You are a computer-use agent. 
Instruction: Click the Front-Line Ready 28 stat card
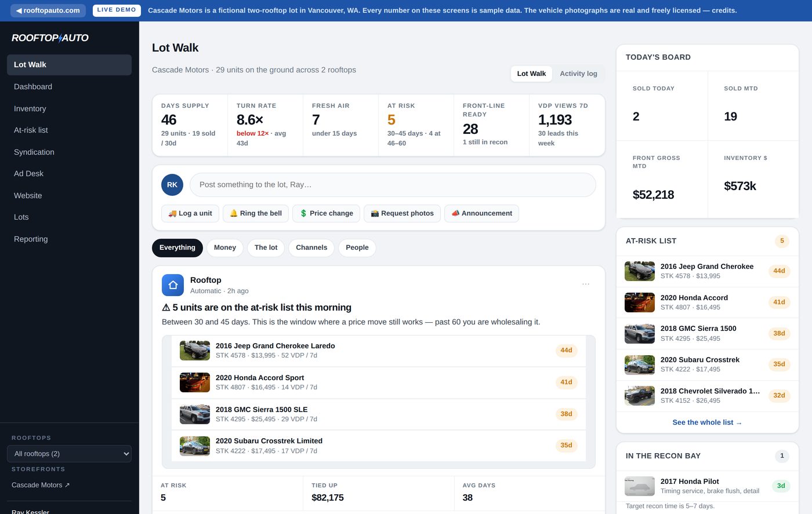[x=491, y=125]
